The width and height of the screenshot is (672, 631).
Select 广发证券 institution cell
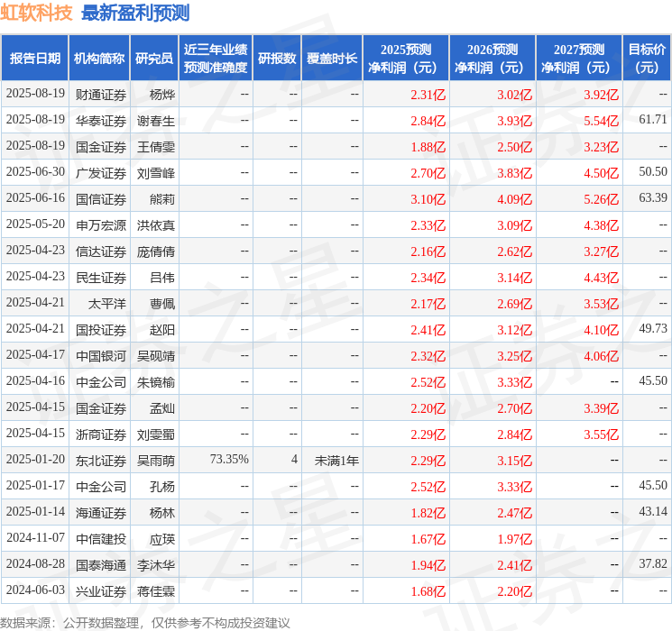(x=101, y=173)
